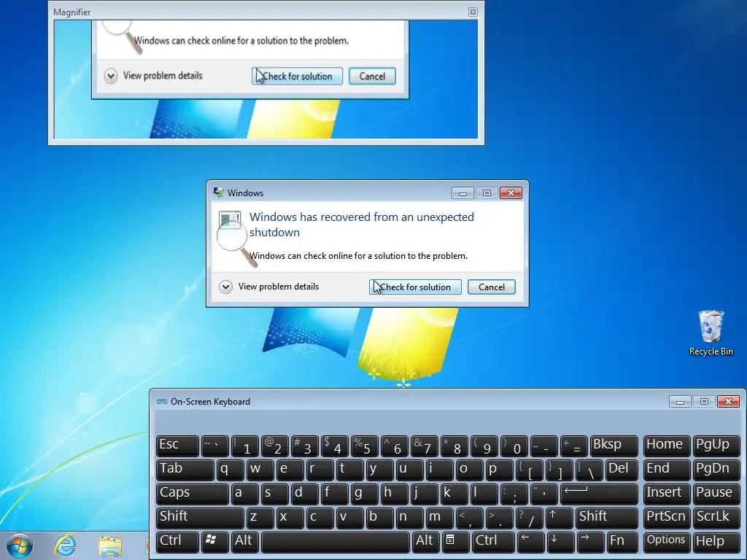Cancel the Windows recovery dialog
This screenshot has width=747, height=560.
click(491, 287)
